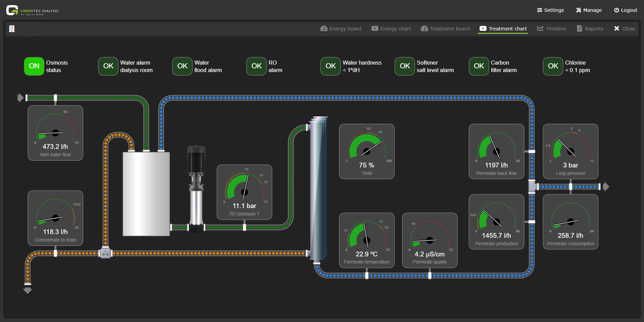This screenshot has width=644, height=322.
Task: Open the Manage menu
Action: coord(589,10)
